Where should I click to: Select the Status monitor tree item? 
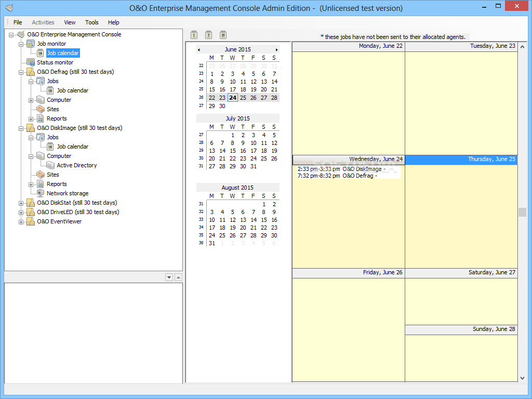pos(55,62)
